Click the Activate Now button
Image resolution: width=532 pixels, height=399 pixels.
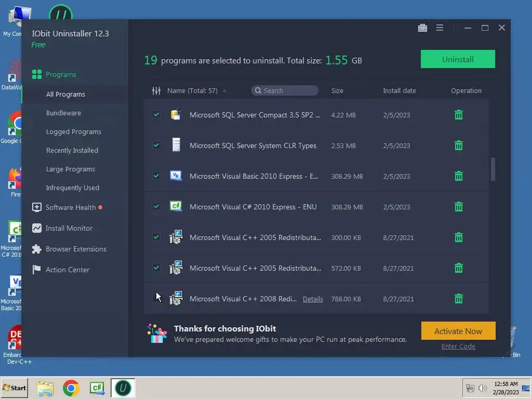coord(458,331)
